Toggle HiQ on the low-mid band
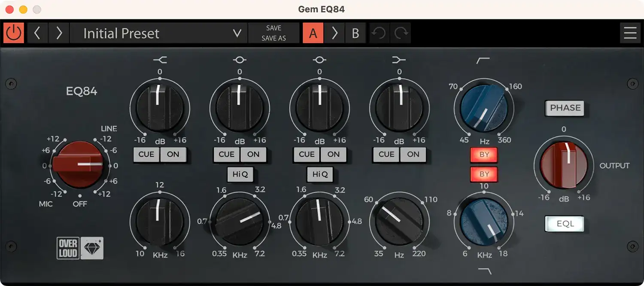The height and width of the screenshot is (286, 644). 240,175
